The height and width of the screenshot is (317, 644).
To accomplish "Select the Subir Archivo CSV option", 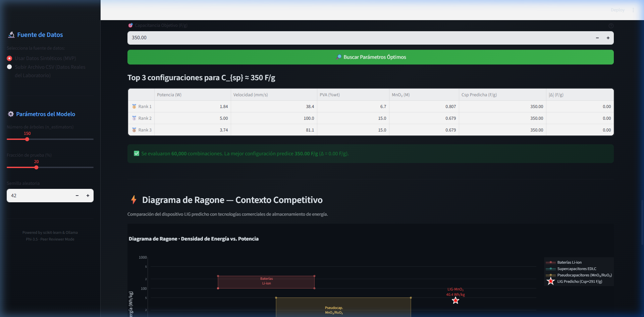I will pos(9,67).
